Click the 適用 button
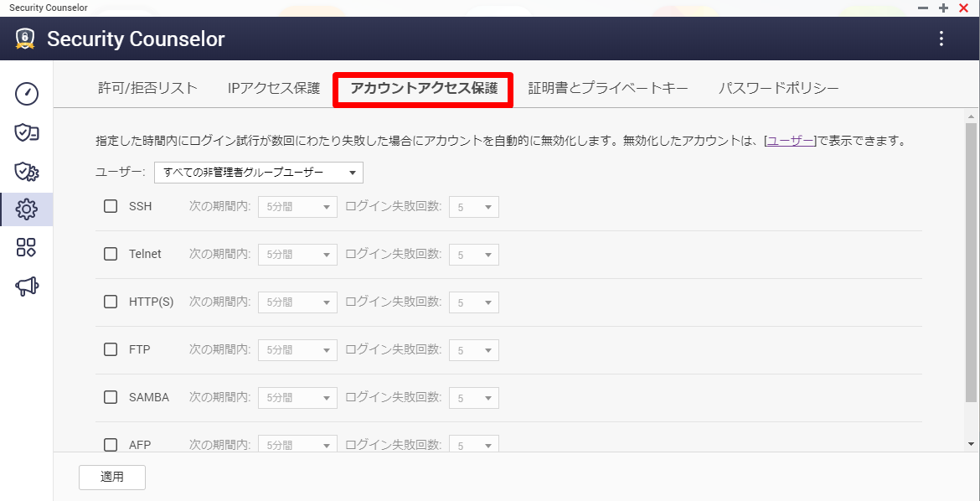 [112, 478]
